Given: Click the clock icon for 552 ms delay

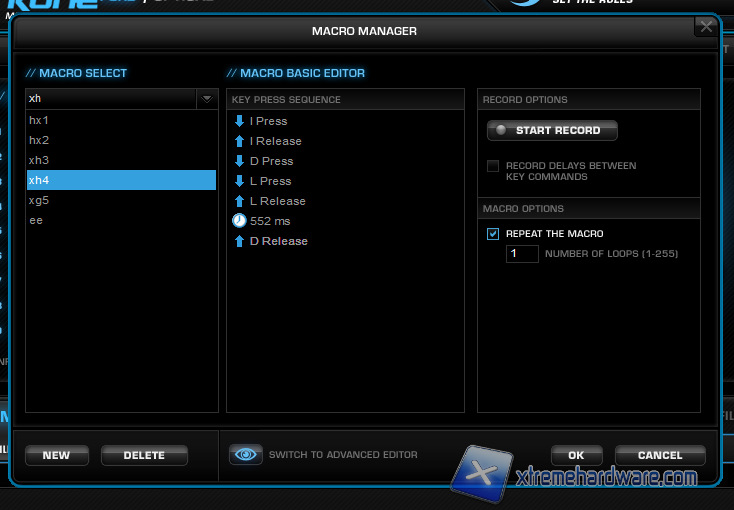Looking at the screenshot, I should click(239, 221).
